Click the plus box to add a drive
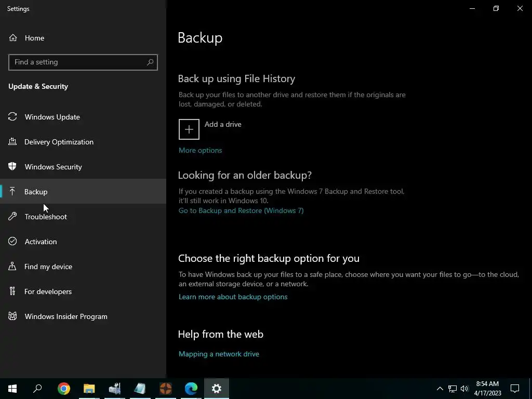Image resolution: width=532 pixels, height=399 pixels. [189, 129]
